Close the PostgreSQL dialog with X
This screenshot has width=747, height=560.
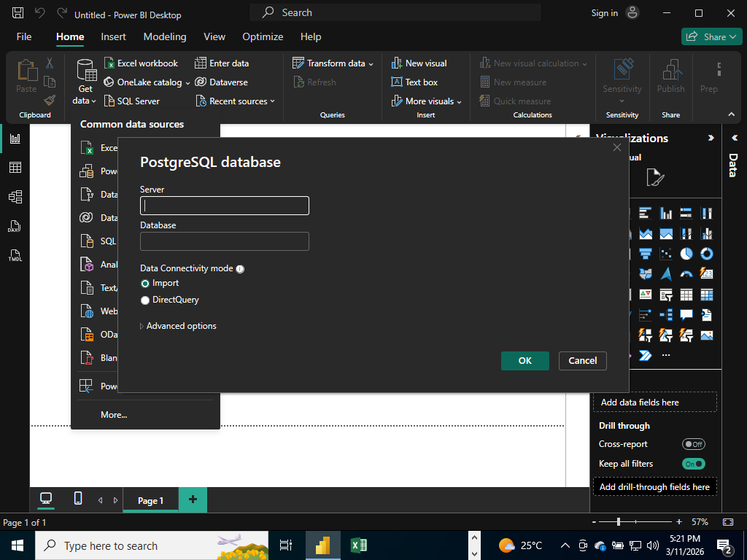point(617,147)
